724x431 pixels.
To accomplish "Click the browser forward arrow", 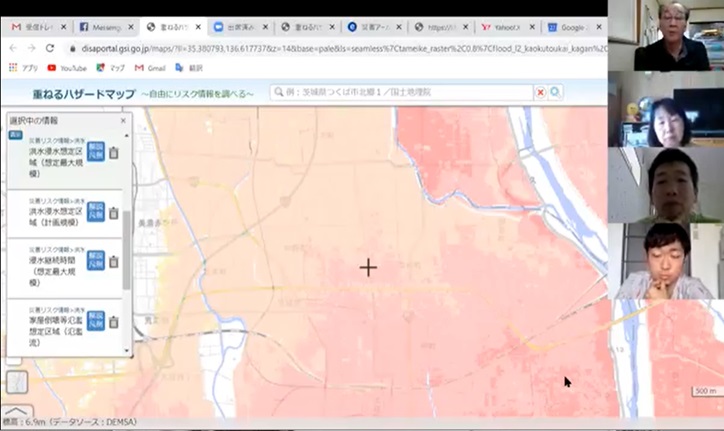I will [x=31, y=48].
